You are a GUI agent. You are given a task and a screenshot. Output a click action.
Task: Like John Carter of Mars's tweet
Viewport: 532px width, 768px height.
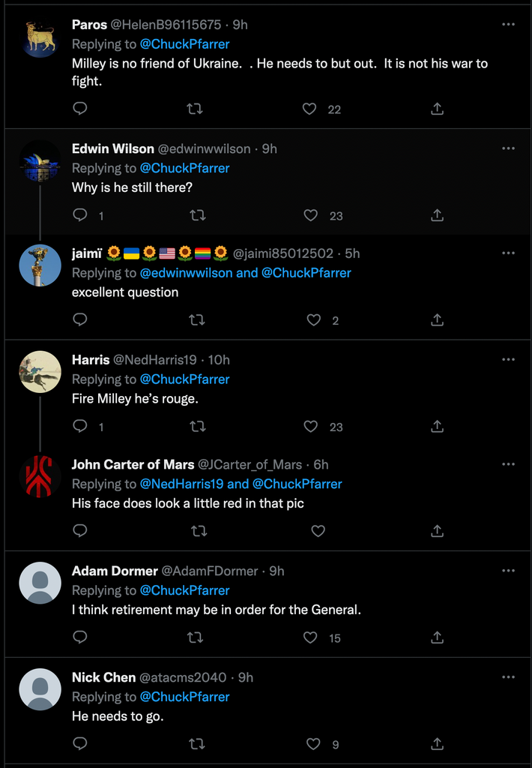318,531
